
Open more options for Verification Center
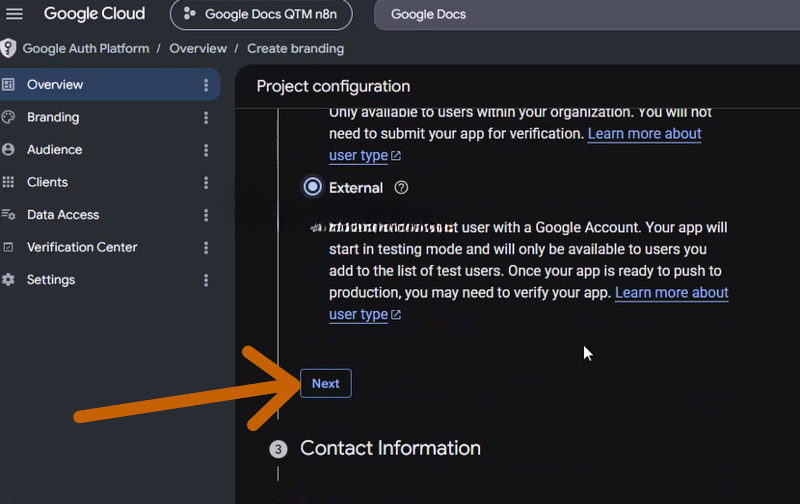(x=206, y=248)
